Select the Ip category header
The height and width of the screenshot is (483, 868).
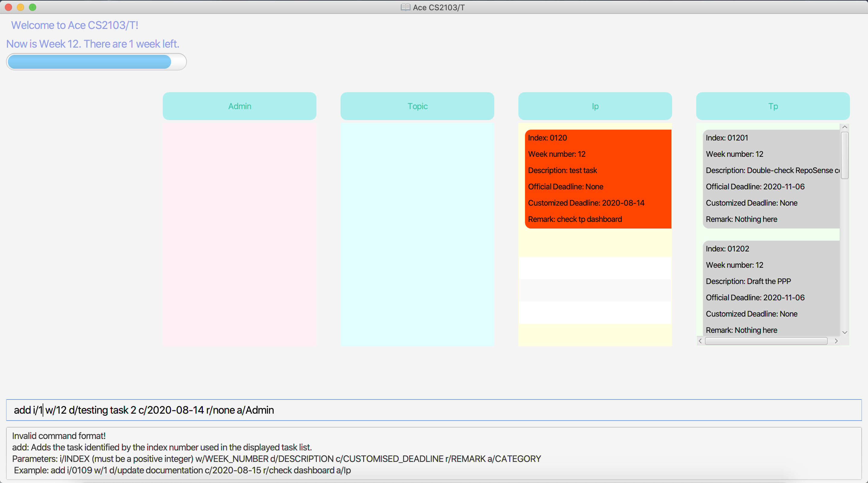[595, 106]
